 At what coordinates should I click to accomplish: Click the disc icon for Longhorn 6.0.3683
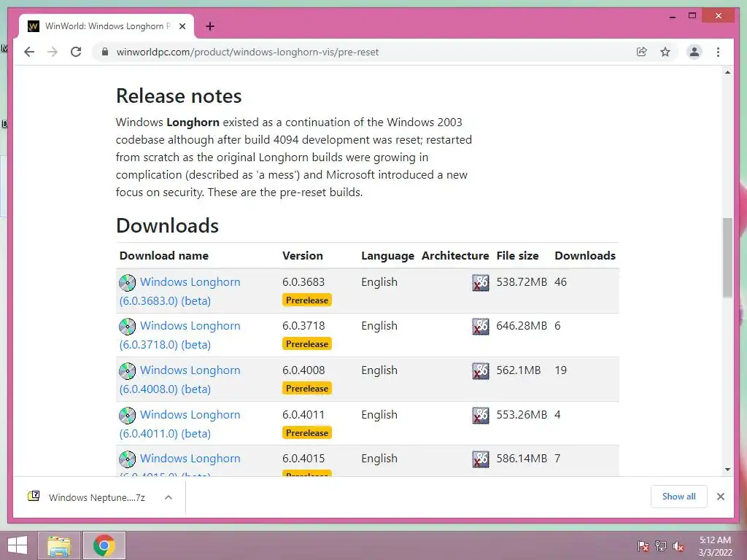(x=127, y=283)
